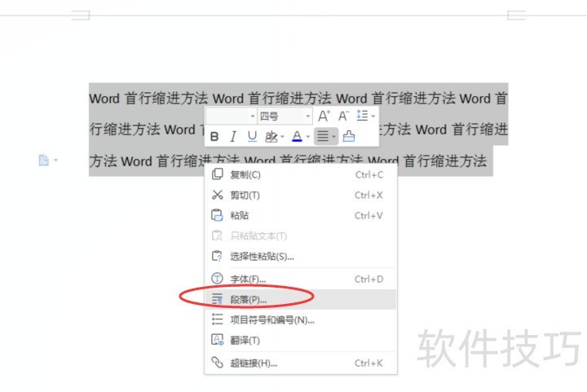
Task: Expand the left margin document icon arrow
Action: [55, 160]
